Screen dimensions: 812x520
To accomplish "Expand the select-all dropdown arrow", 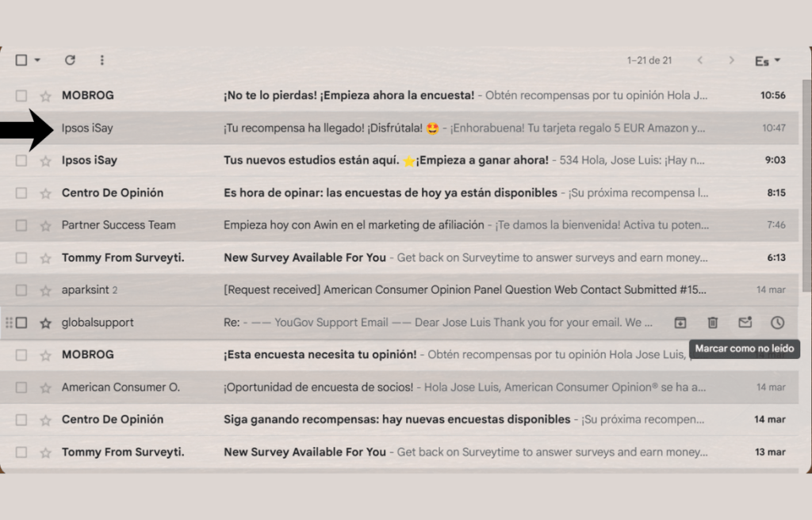I will pyautogui.click(x=37, y=60).
